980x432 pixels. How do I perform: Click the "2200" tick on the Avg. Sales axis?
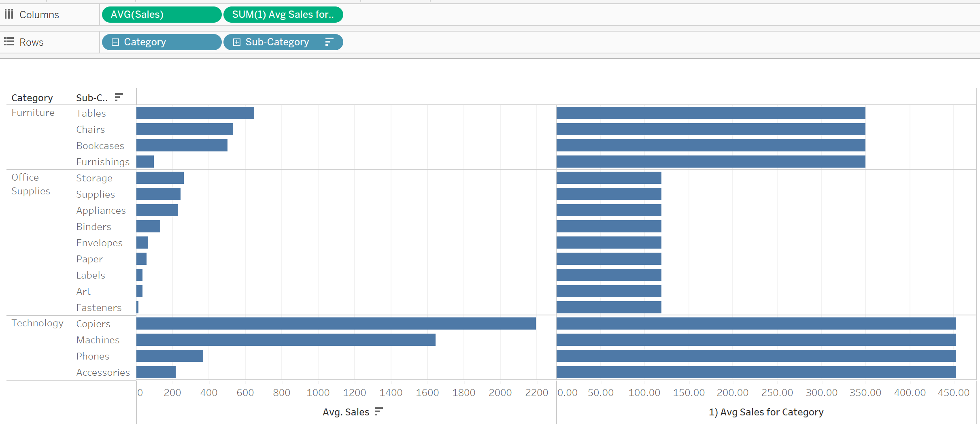pyautogui.click(x=536, y=393)
